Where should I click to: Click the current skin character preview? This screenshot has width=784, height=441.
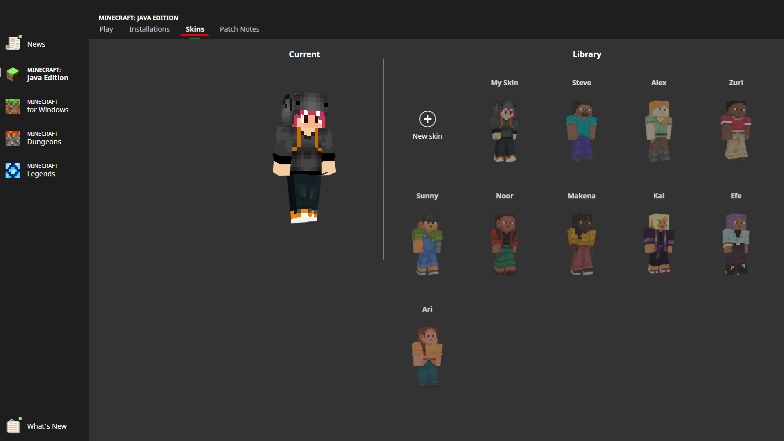[304, 158]
